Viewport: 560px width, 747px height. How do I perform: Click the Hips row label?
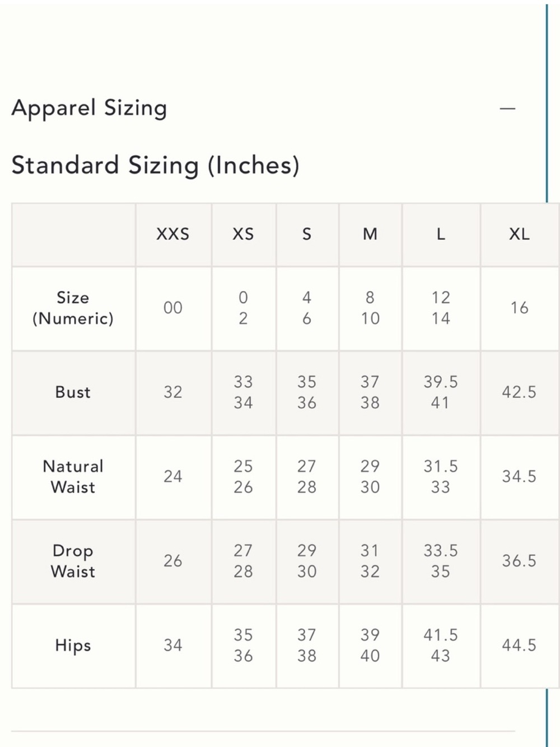(x=73, y=646)
